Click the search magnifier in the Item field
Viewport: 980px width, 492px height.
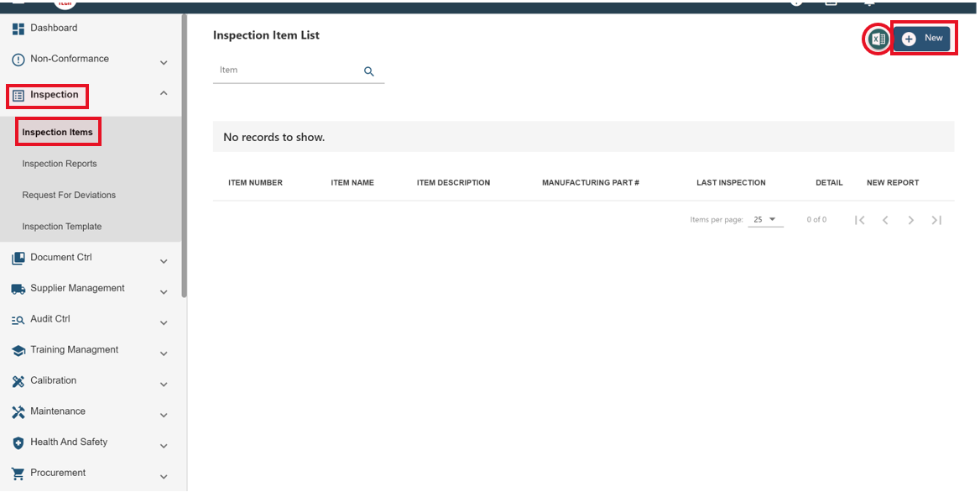(x=369, y=71)
